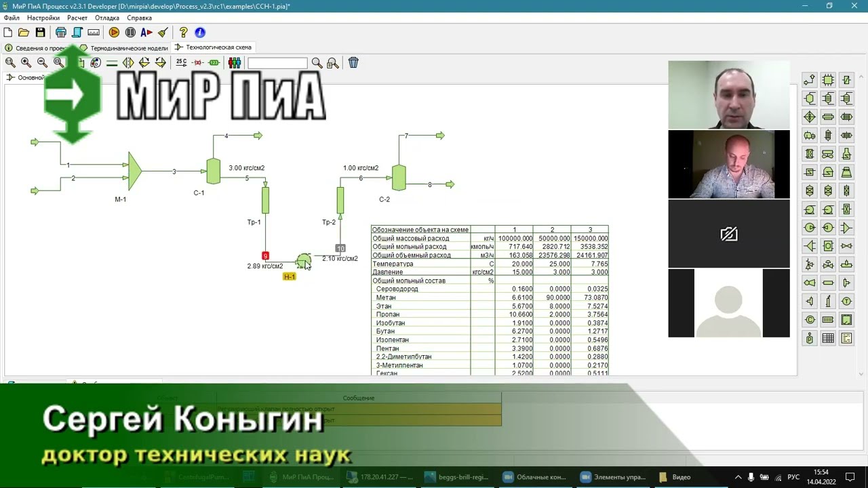Save project with floppy disk icon
The height and width of the screenshot is (488, 868).
tap(40, 33)
